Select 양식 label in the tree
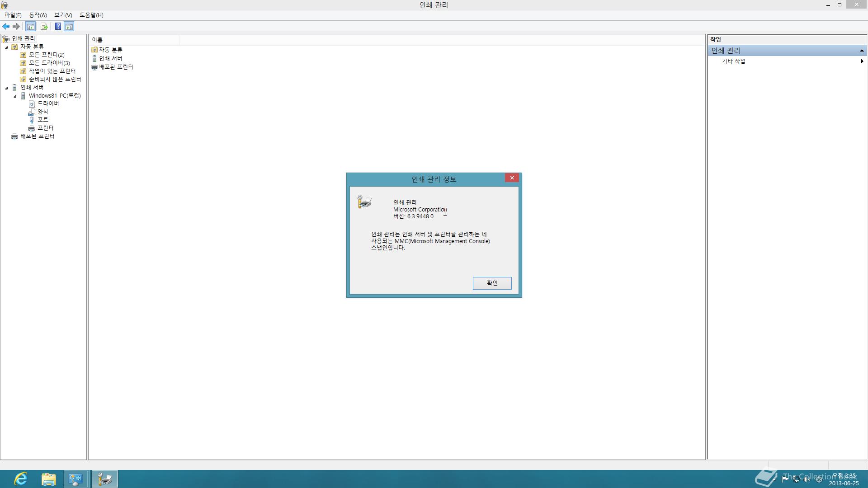The height and width of the screenshot is (488, 868). [x=42, y=112]
